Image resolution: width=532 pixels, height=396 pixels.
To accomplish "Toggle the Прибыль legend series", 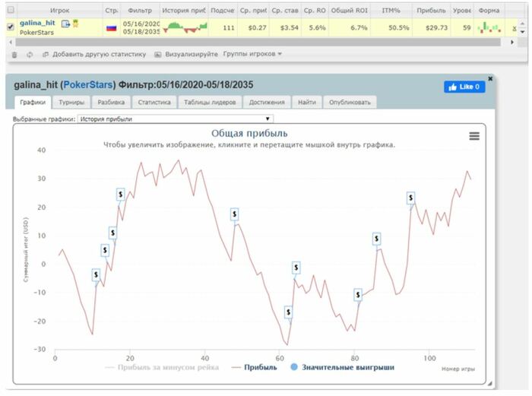I will (254, 367).
